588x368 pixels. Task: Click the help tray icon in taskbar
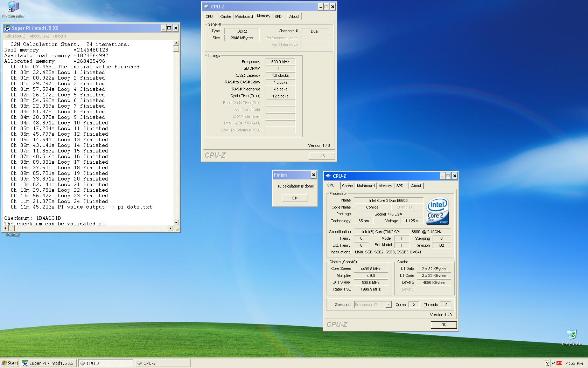(x=547, y=363)
